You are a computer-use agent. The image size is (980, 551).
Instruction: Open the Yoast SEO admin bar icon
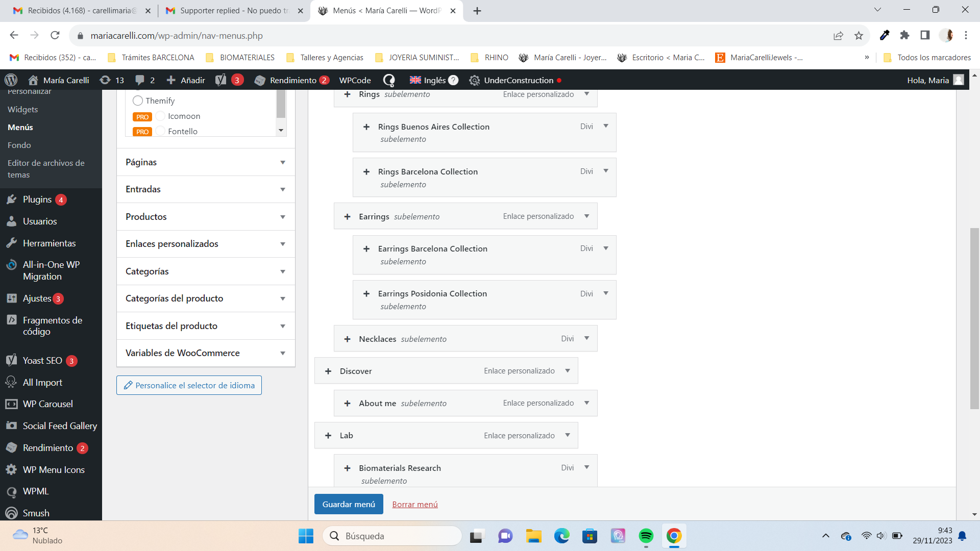[x=221, y=80]
